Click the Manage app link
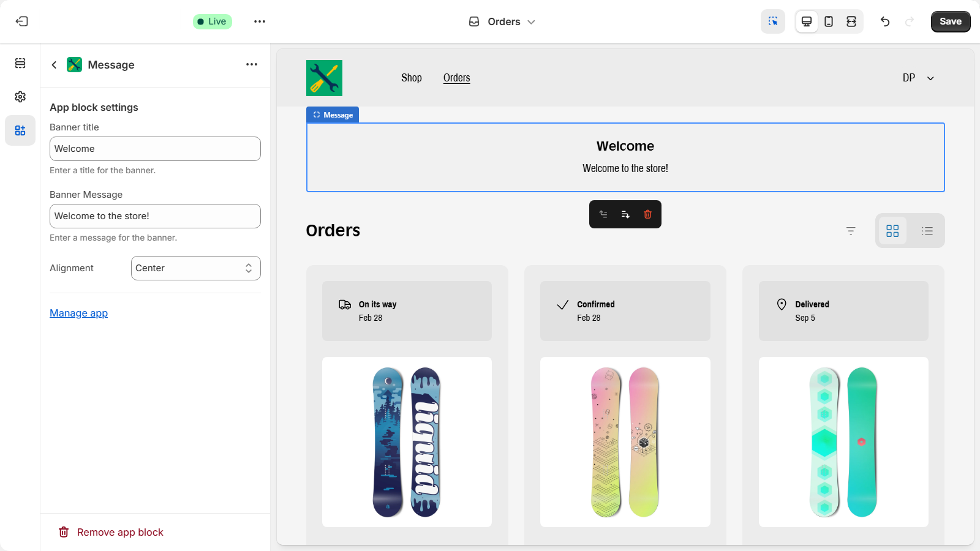The image size is (980, 551). (78, 313)
